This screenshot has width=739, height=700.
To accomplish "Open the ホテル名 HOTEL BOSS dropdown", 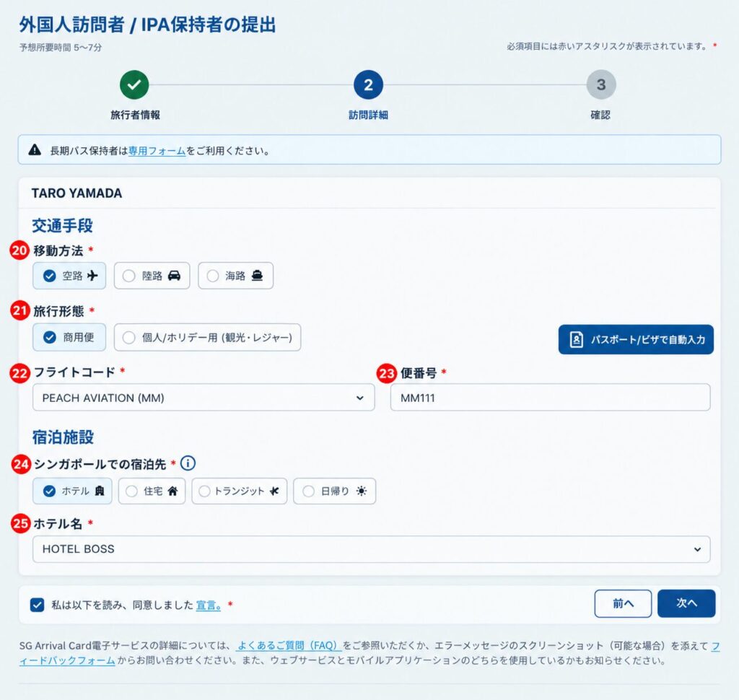I will [x=372, y=549].
